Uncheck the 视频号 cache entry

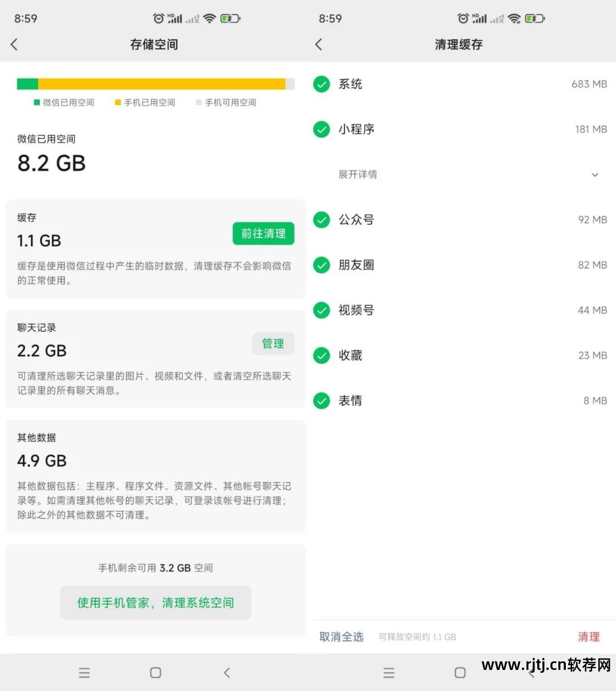pyautogui.click(x=321, y=310)
